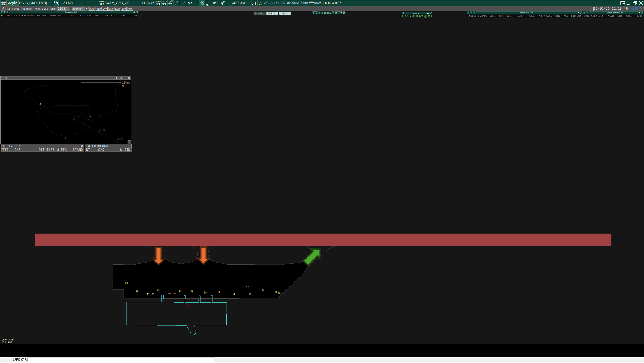Viewport: 644px width, 363px height.
Task: Toggle the APM alert button
Action: pyautogui.click(x=92, y=9)
